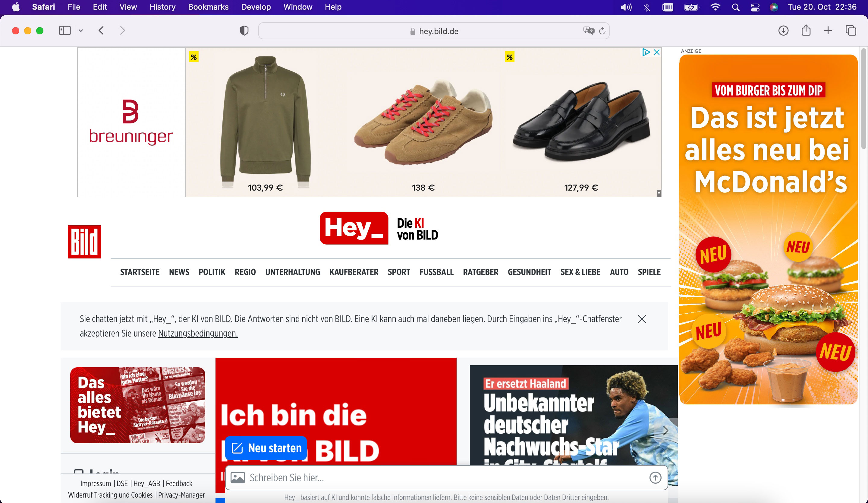Open Control Center in the menu bar

click(755, 7)
